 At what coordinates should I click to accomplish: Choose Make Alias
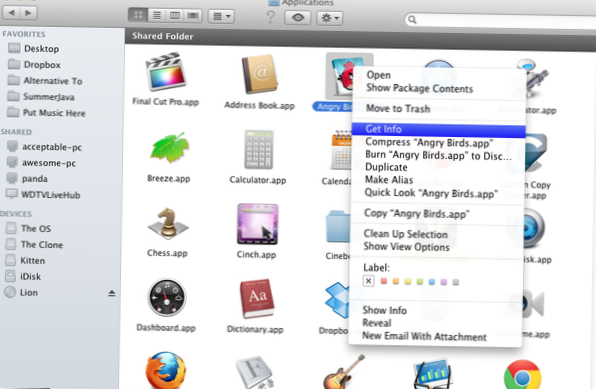(388, 179)
